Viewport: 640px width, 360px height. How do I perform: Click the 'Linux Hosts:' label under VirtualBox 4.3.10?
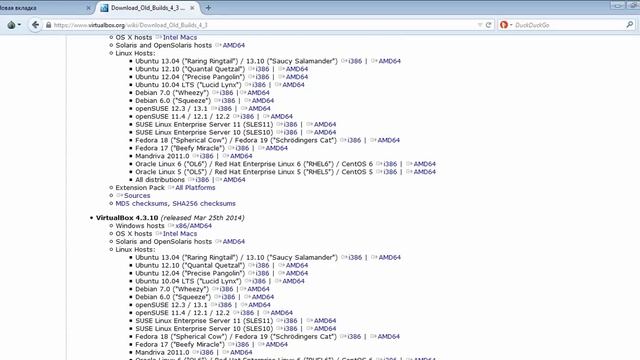pyautogui.click(x=135, y=249)
